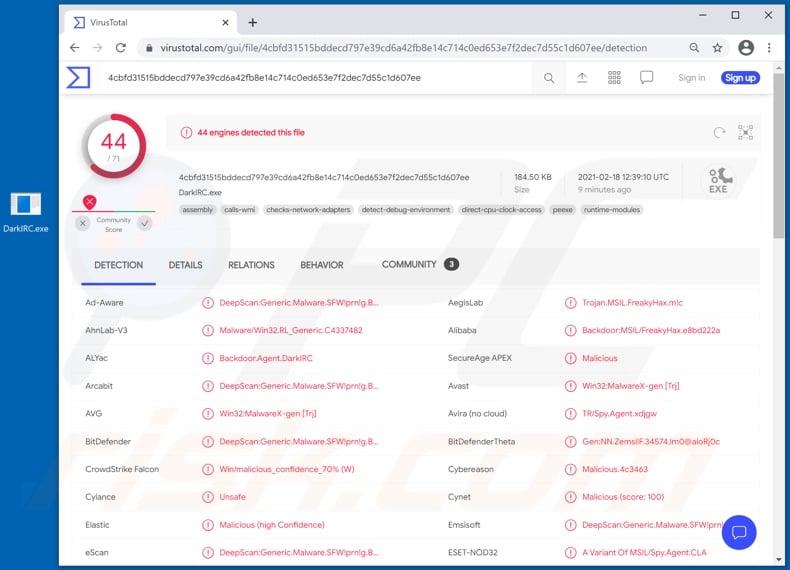Switch to the COMMUNITY tab
Viewport: 790px width, 570px height.
(420, 265)
